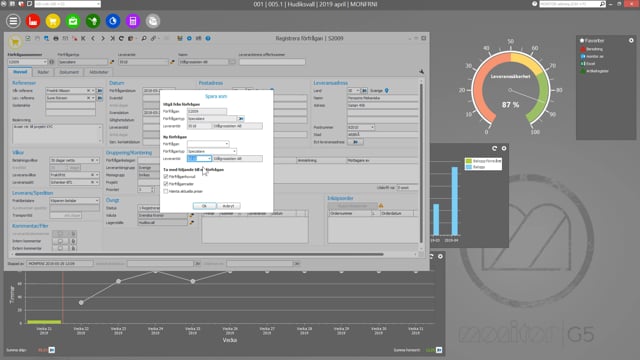Image resolution: width=640 pixels, height=360 pixels.
Task: Open the green briefcase Sales module icon
Action: click(73, 21)
